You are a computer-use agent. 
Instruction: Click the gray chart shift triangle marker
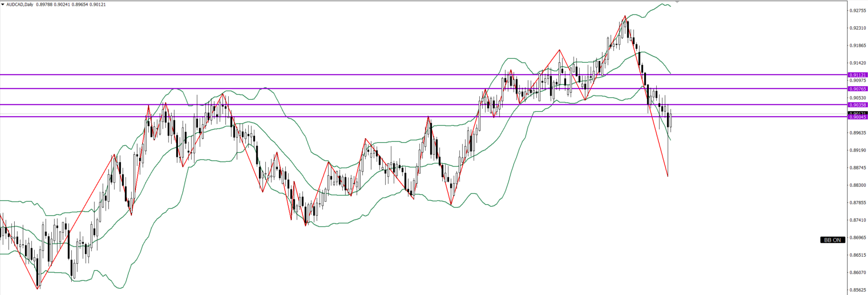point(677,2)
